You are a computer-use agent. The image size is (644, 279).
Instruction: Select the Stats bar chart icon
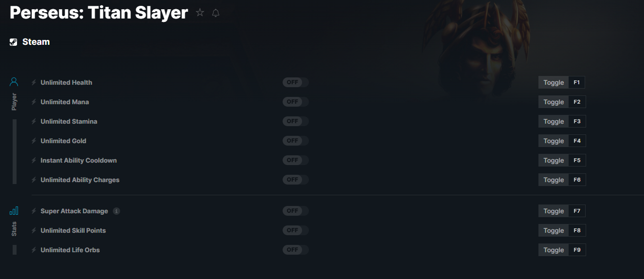pos(14,211)
